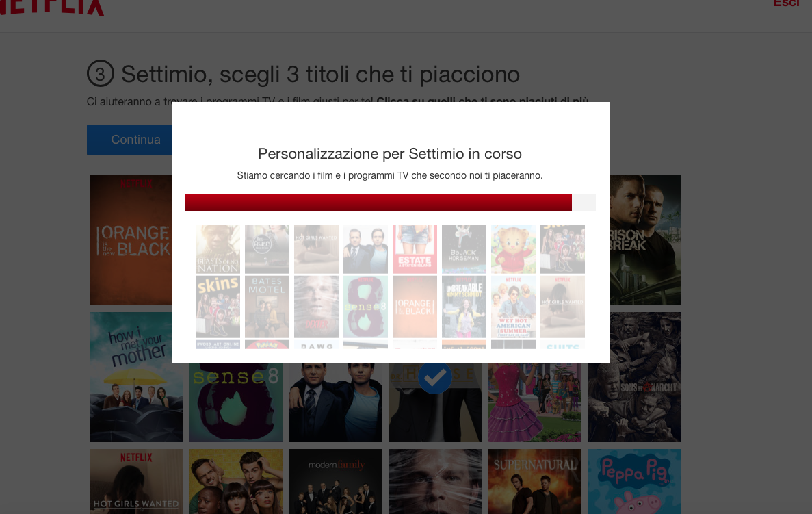
Task: Click the Wet Hot American Summer poster
Action: [513, 307]
